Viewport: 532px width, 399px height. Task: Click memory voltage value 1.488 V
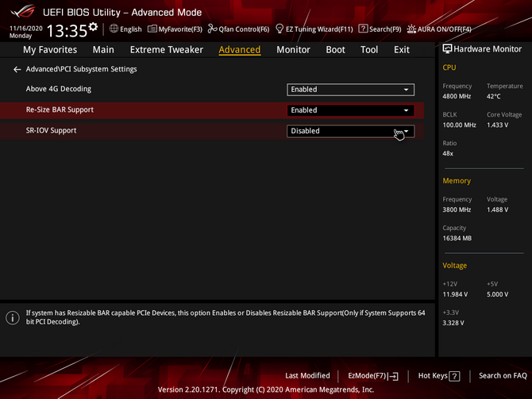497,210
